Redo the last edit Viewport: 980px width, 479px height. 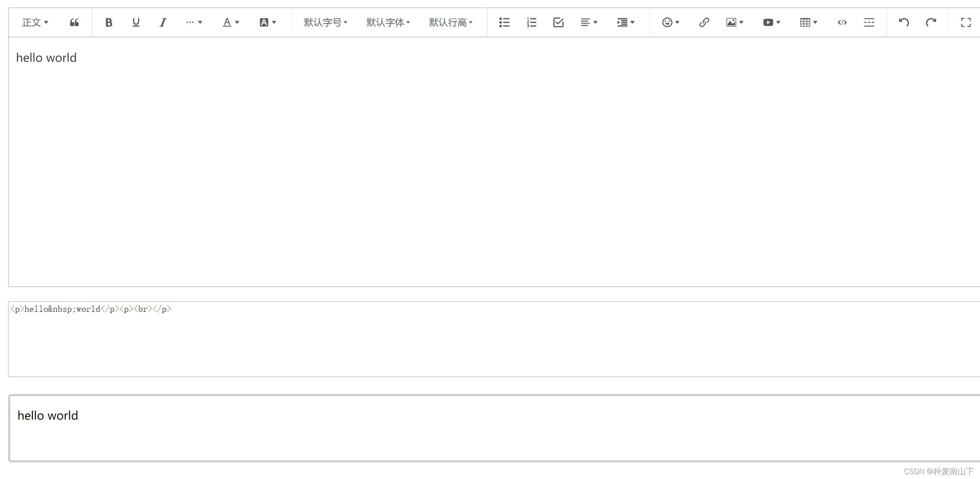[931, 22]
